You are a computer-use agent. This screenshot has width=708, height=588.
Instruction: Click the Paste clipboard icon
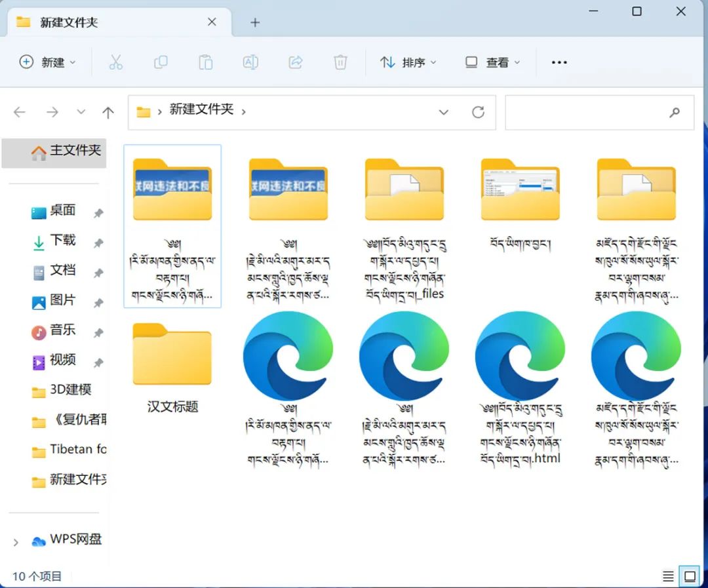tap(206, 62)
